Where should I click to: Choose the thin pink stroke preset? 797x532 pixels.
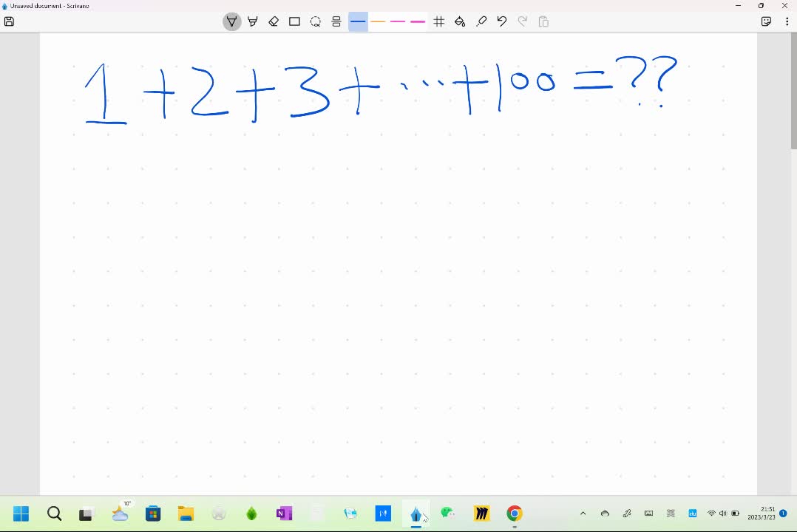click(398, 21)
